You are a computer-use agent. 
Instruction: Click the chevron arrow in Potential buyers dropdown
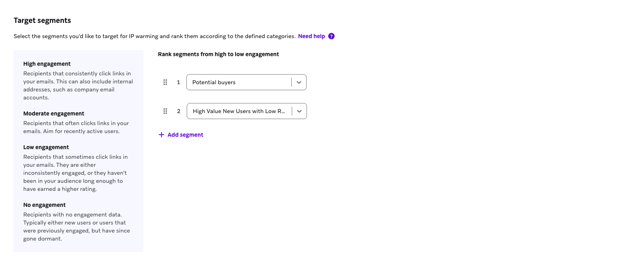(x=299, y=82)
